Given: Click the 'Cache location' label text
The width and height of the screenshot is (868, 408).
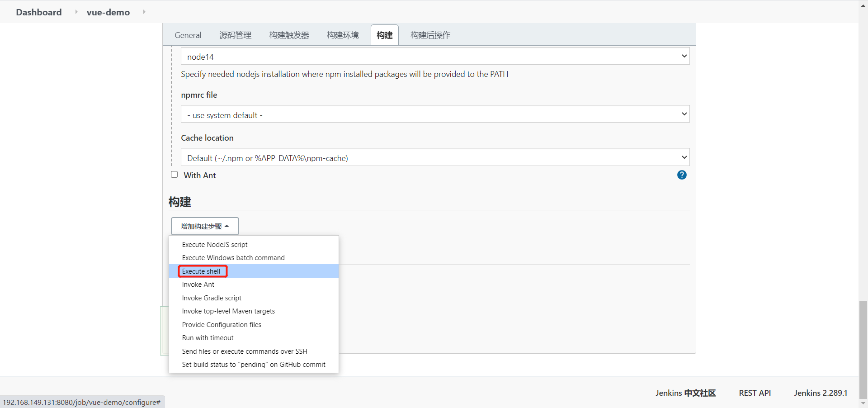Looking at the screenshot, I should (208, 138).
